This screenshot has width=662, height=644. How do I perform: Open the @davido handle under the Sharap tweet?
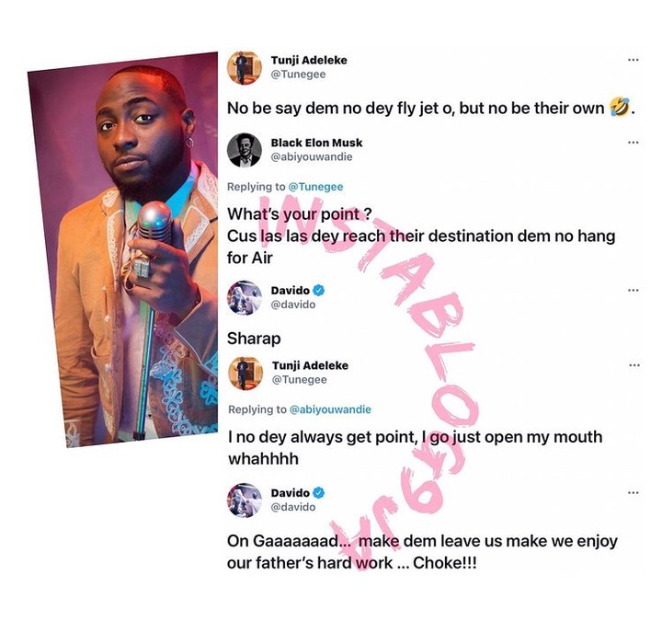pyautogui.click(x=293, y=305)
